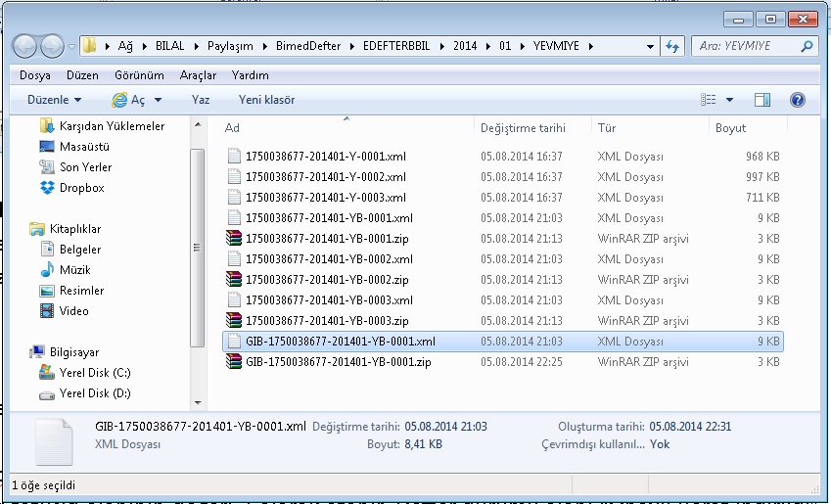The image size is (831, 504).
Task: Click the Aç button with Internet Explorer icon
Action: pos(128,100)
